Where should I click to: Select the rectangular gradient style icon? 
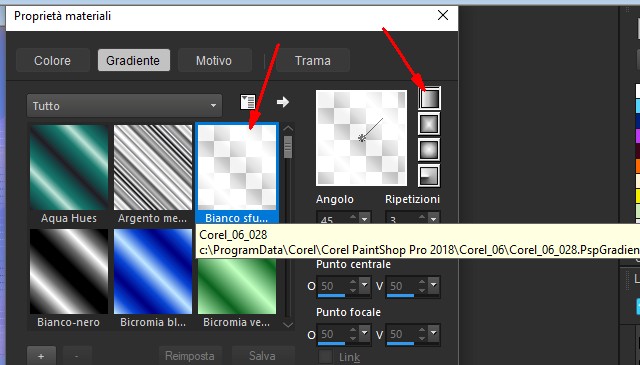(x=429, y=124)
